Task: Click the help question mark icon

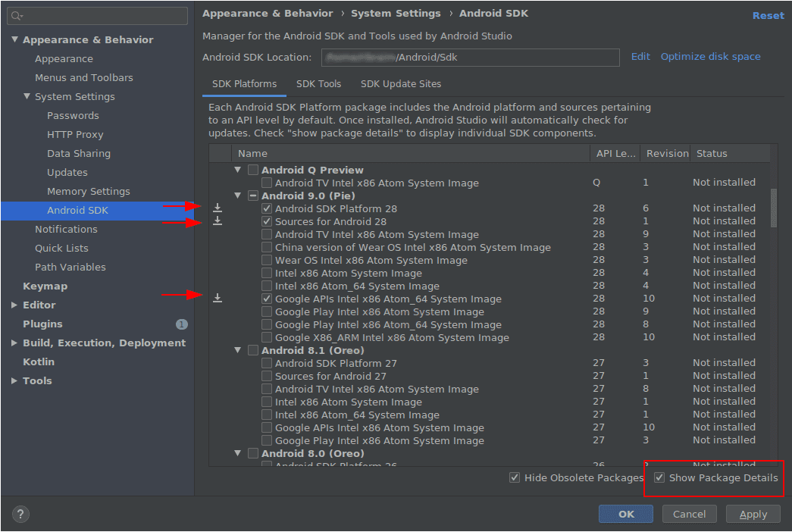Action: 20,514
